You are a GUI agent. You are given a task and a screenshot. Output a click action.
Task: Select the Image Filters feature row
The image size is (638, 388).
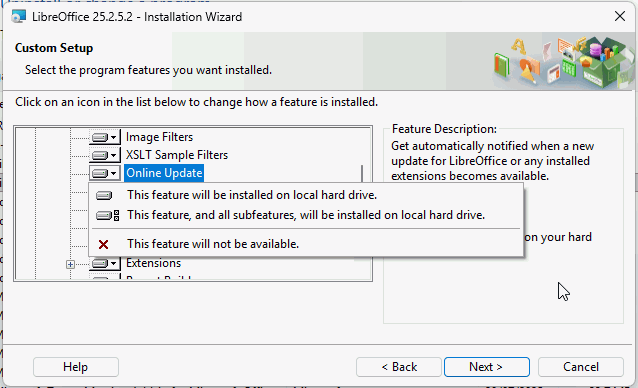pyautogui.click(x=160, y=137)
